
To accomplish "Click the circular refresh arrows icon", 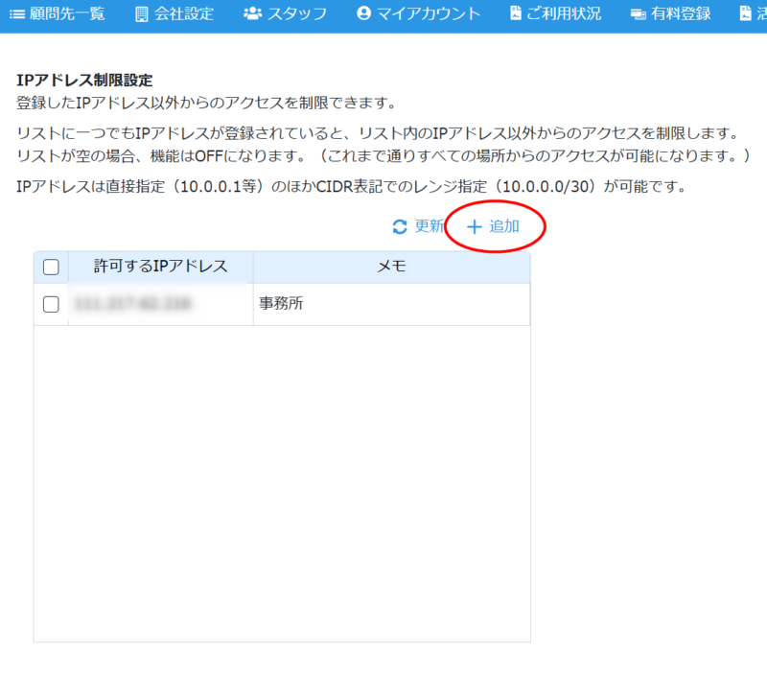I will point(400,226).
